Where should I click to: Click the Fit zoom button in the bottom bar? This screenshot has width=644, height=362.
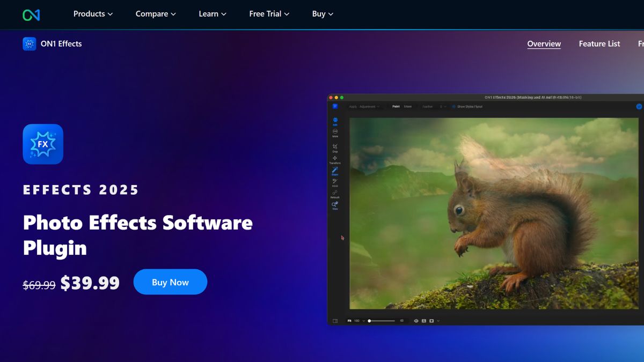tap(349, 321)
